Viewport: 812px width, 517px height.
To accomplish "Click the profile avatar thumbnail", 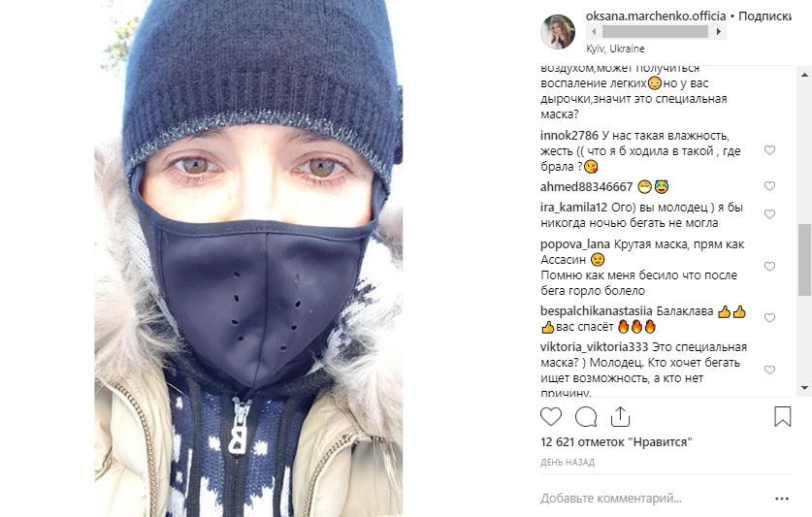I will pos(558,32).
